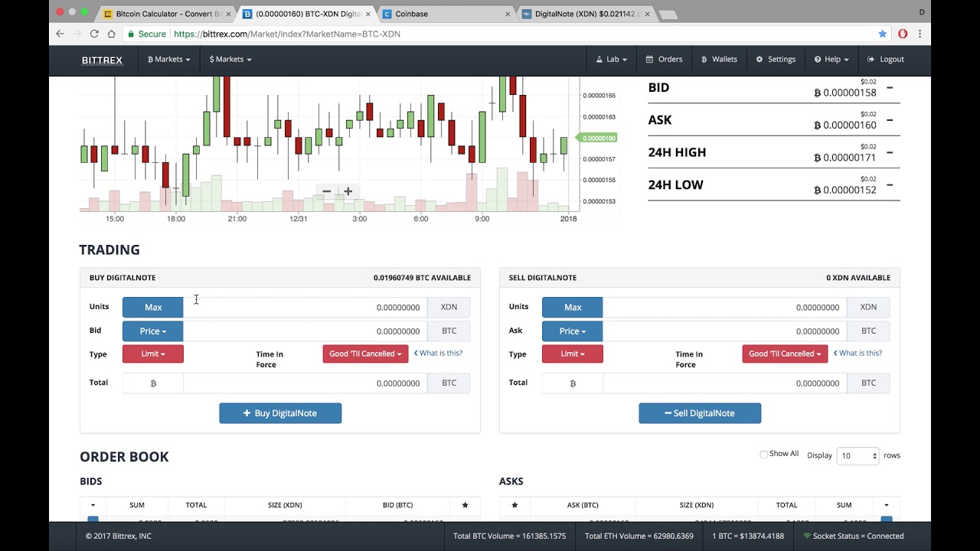
Task: Click the secure padlock icon
Action: 131,34
